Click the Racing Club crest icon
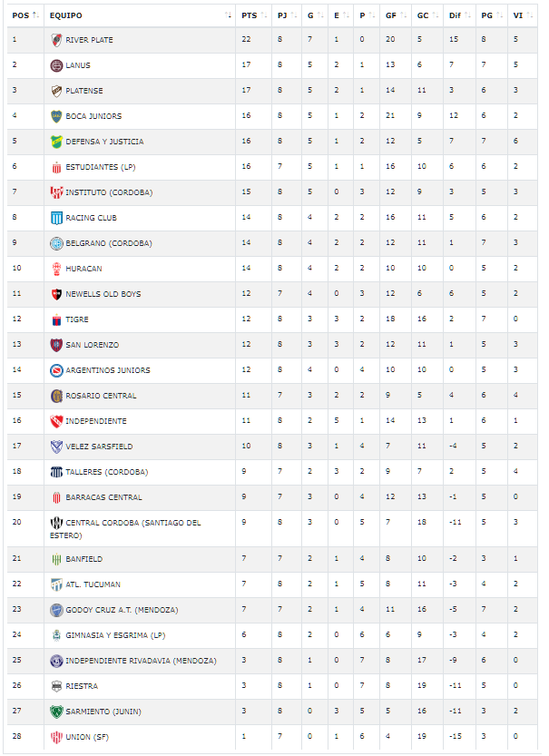549x756 pixels. click(x=56, y=218)
